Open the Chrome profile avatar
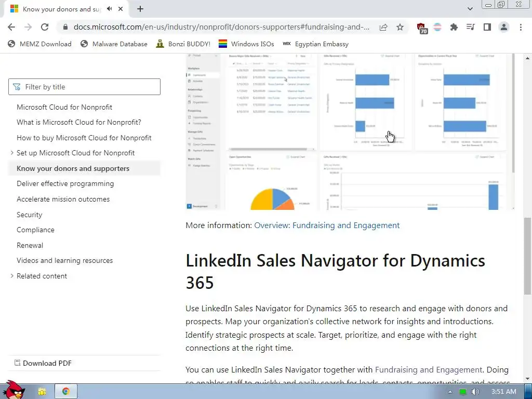 tap(504, 27)
